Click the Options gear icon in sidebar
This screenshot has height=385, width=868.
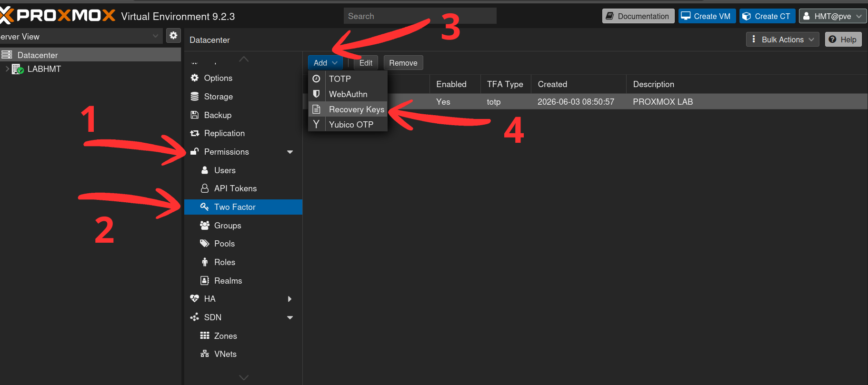[x=194, y=78]
